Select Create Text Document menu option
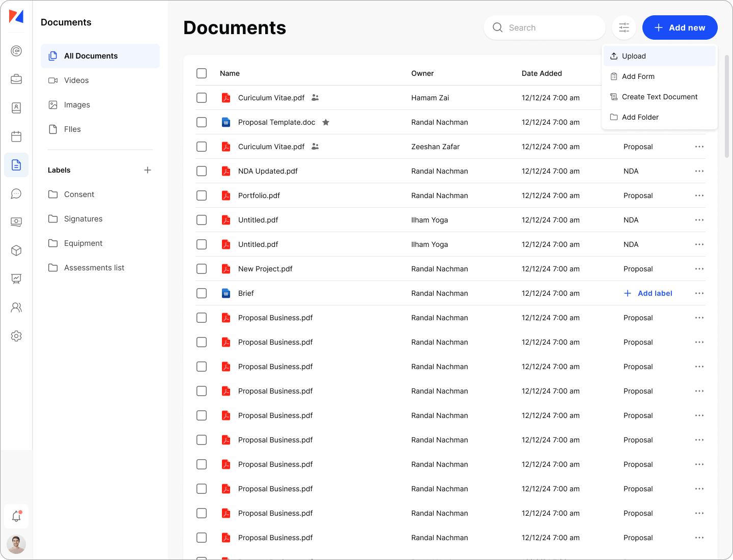 click(659, 97)
